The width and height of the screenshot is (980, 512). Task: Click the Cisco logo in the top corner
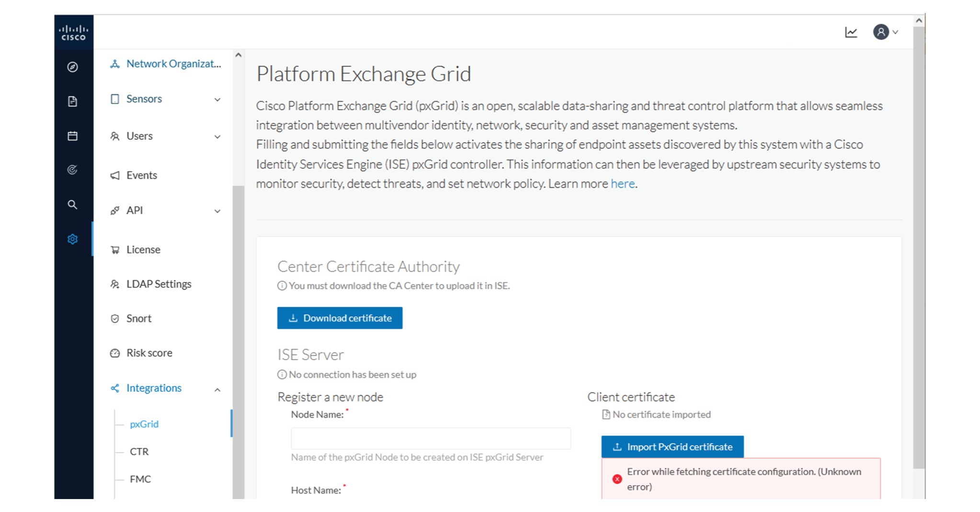tap(73, 32)
